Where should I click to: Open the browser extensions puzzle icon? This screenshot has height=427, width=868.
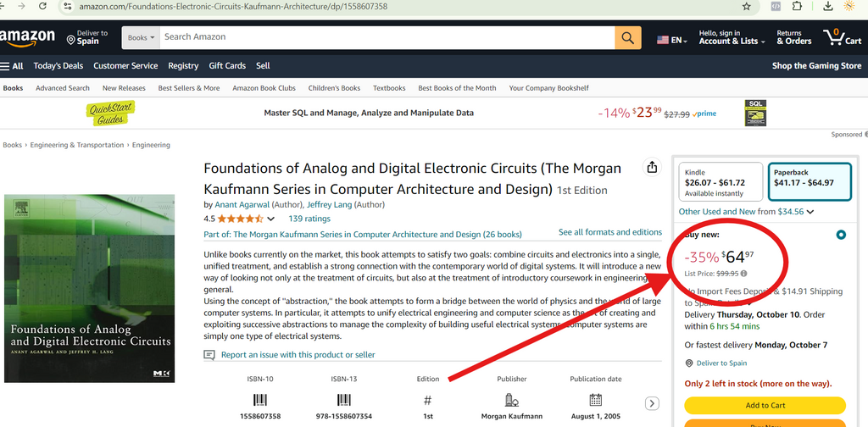tap(797, 6)
